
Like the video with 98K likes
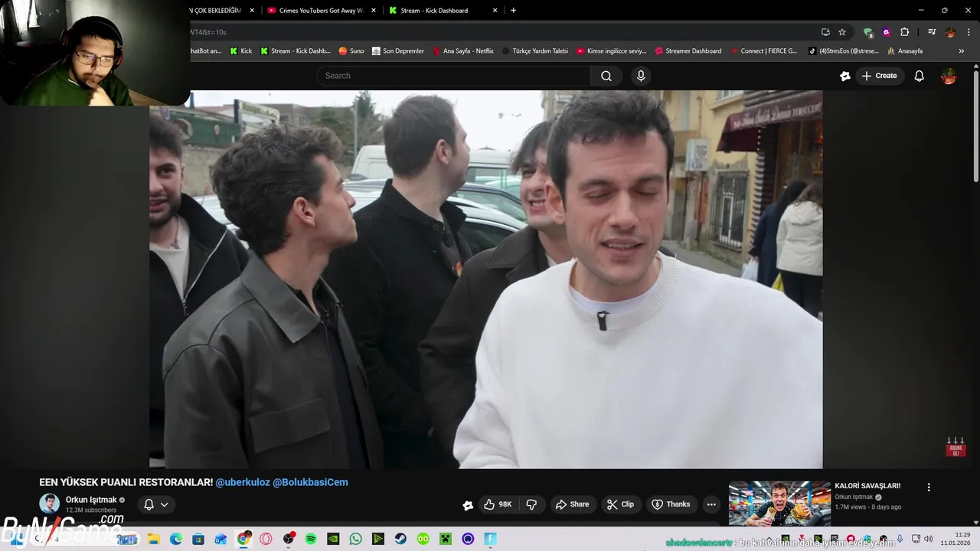coord(497,504)
